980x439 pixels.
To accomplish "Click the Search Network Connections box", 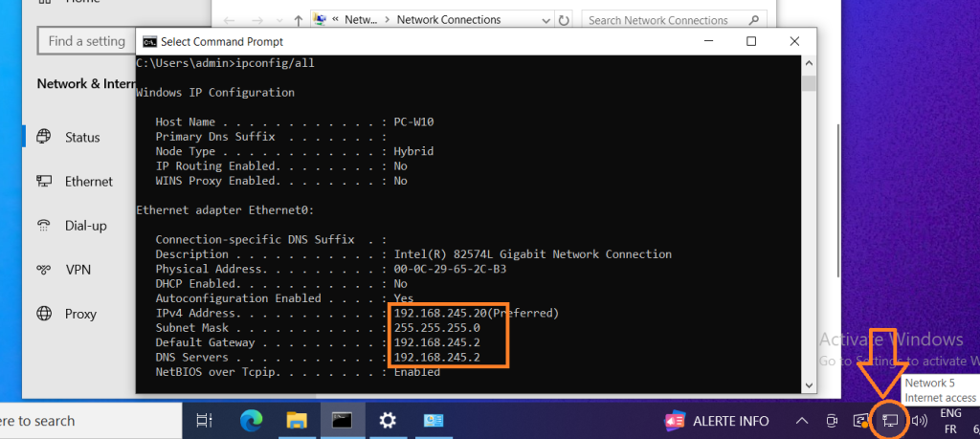I will [x=670, y=20].
